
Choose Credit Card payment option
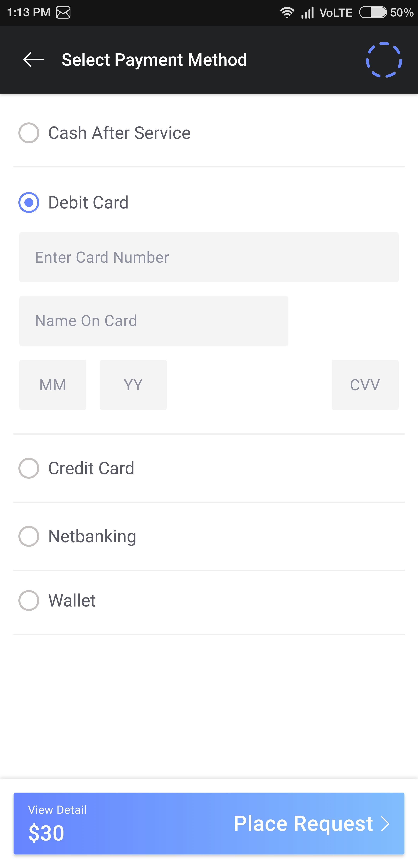click(29, 468)
